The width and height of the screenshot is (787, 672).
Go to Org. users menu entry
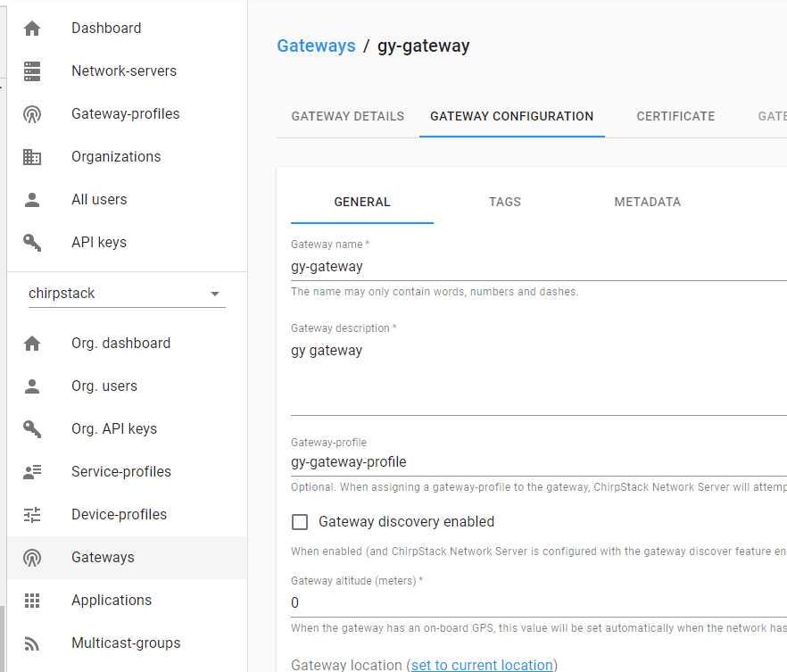click(127, 386)
